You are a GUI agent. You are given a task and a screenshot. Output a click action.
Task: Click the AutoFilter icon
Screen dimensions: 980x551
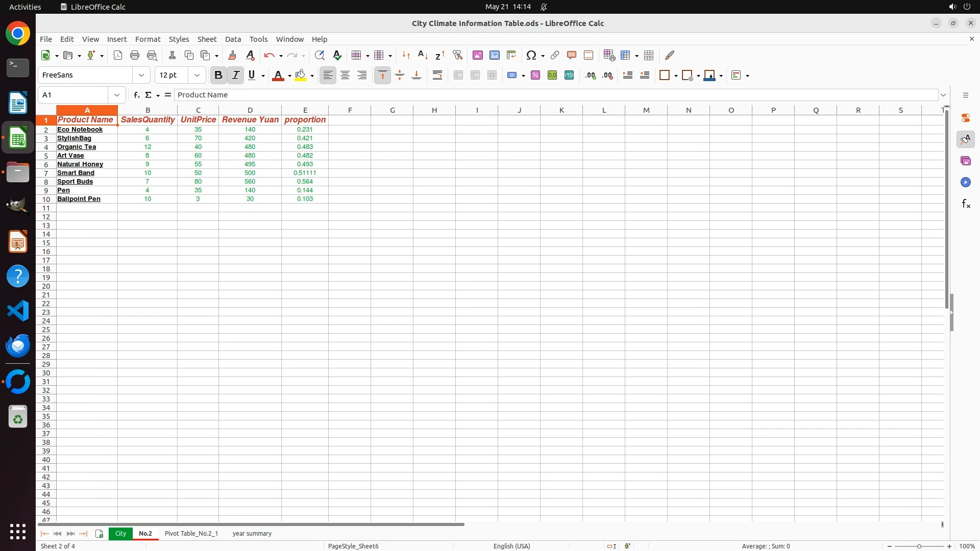457,55
